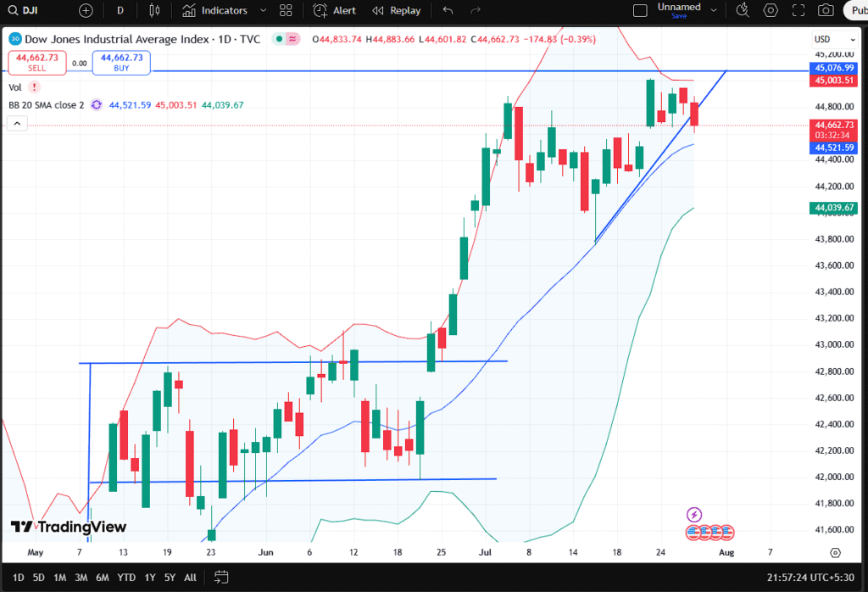The height and width of the screenshot is (592, 868).
Task: Open time axis settings gear icon
Action: (x=835, y=553)
